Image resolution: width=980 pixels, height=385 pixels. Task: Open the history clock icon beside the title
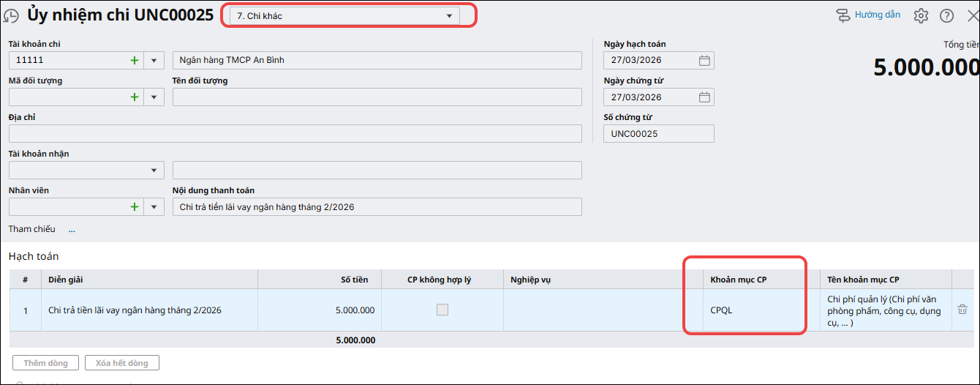[11, 16]
